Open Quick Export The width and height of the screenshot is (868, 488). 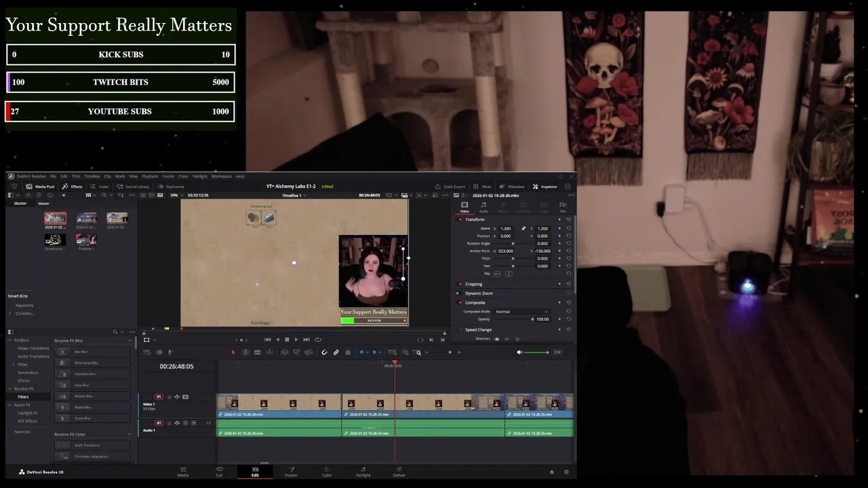pos(450,186)
